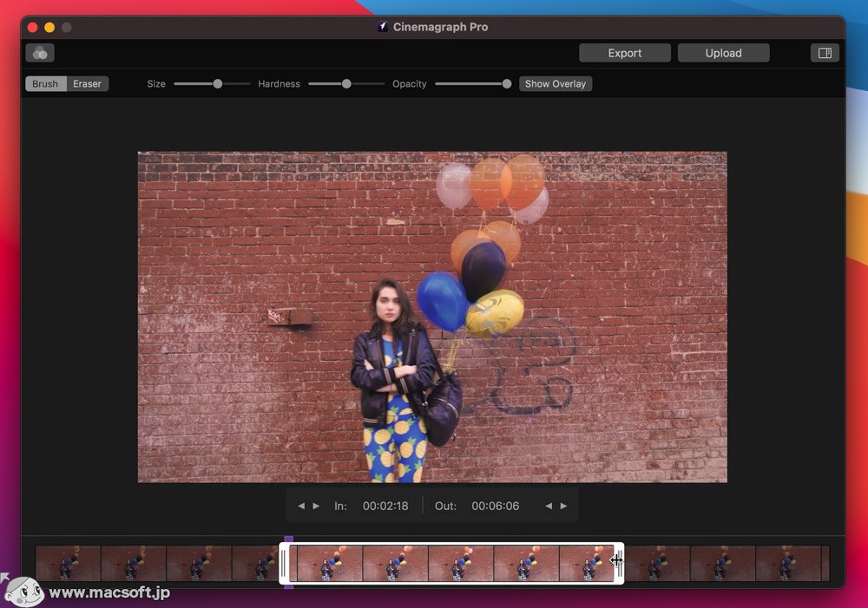Open the color adjustments panel icon

[39, 53]
